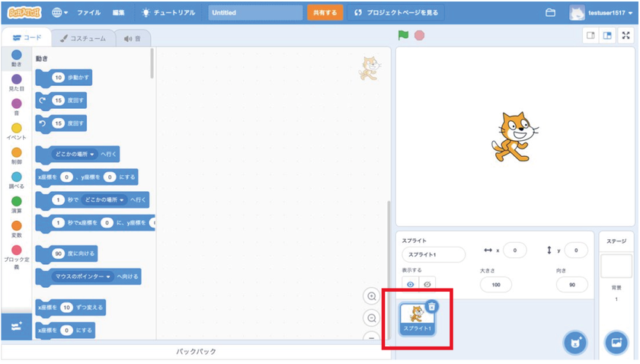Click the green flag to run project

coord(403,36)
